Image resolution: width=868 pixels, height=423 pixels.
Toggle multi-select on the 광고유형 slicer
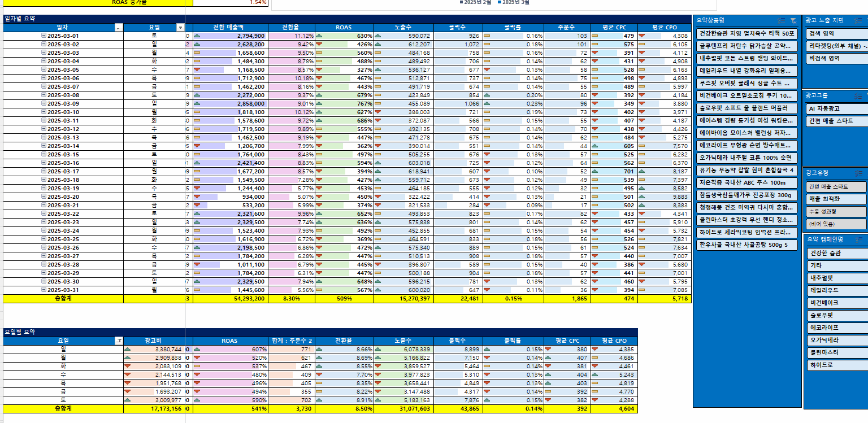pos(859,173)
